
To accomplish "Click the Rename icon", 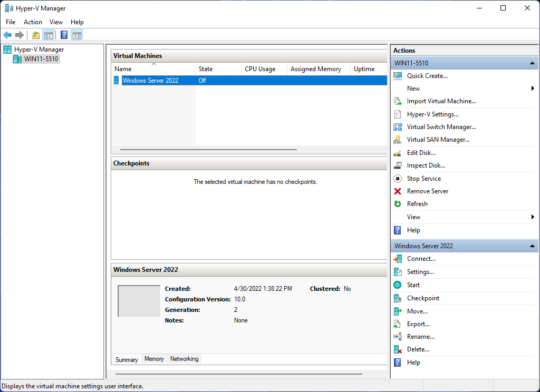I will coord(398,337).
